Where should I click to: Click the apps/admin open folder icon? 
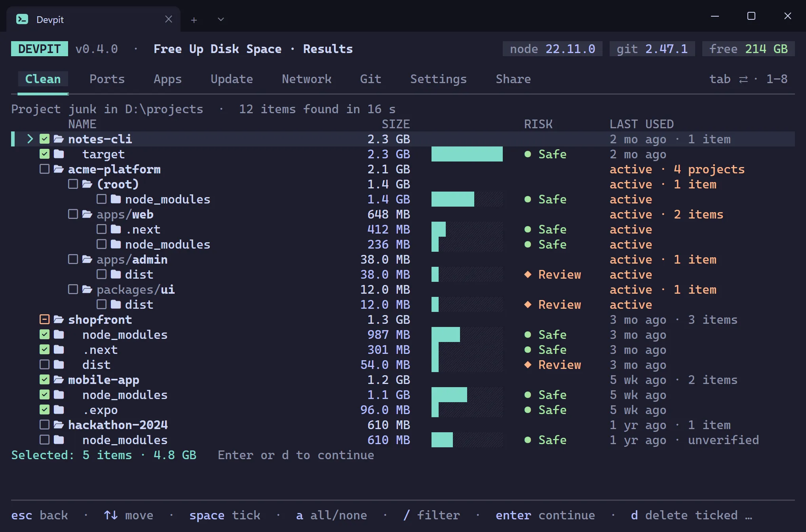point(87,259)
